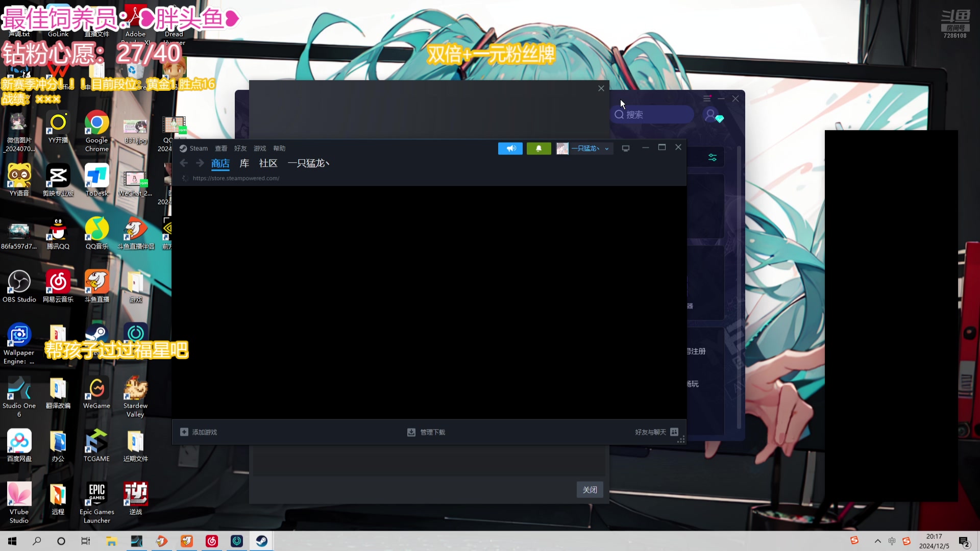This screenshot has height=551, width=980.
Task: Open Studio One 6 desktop icon
Action: pyautogui.click(x=19, y=397)
